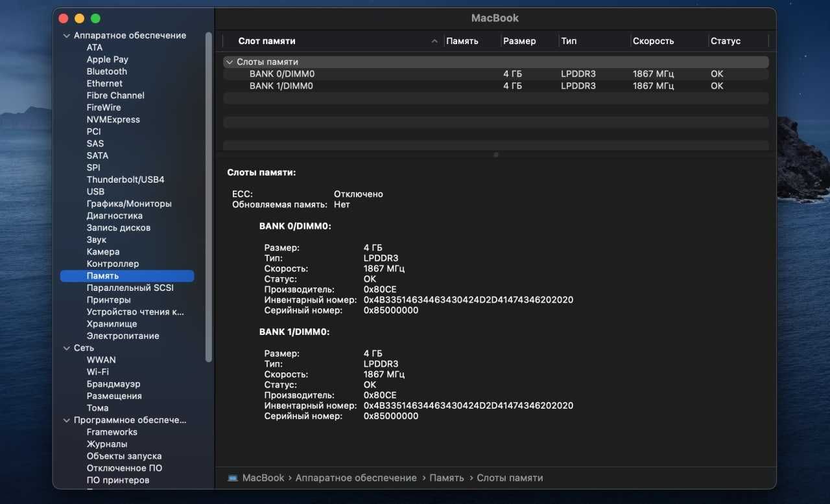Click Аппаратное обеспечение in the path bar
This screenshot has width=830, height=504.
click(356, 478)
